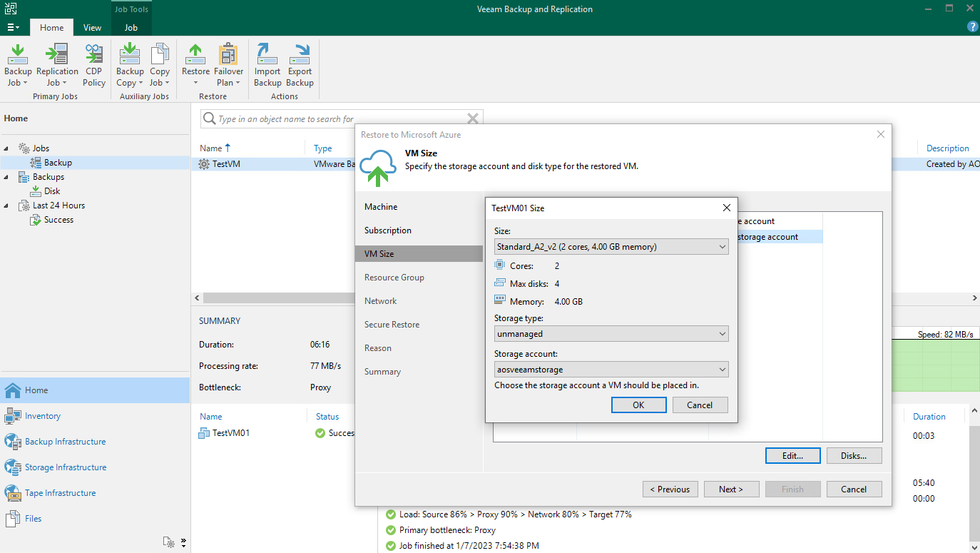Open the Restore ribbon button

pos(195,65)
